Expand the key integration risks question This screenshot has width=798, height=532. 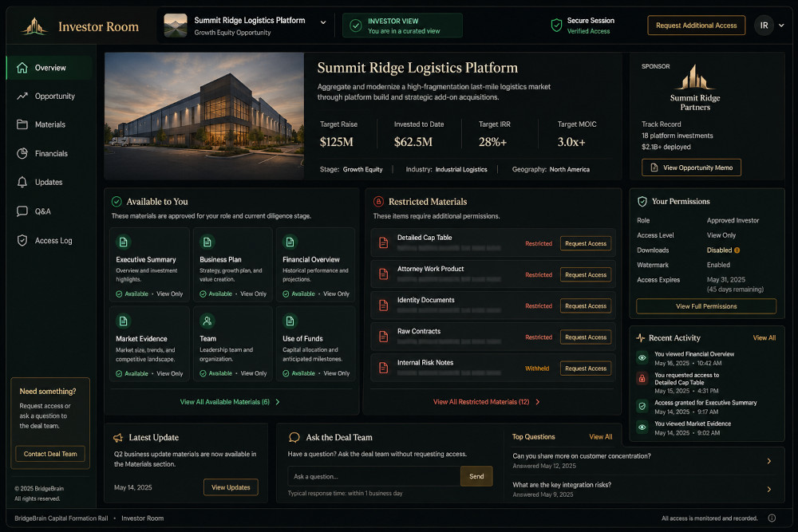point(769,489)
